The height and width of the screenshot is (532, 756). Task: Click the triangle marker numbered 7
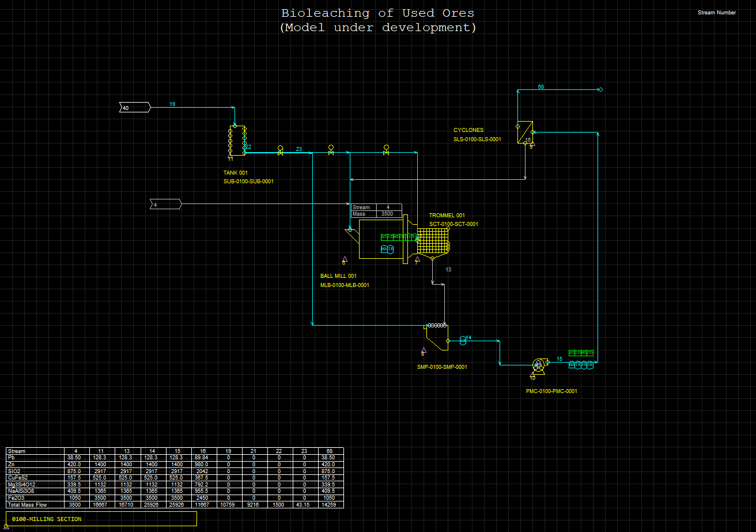[x=417, y=260]
